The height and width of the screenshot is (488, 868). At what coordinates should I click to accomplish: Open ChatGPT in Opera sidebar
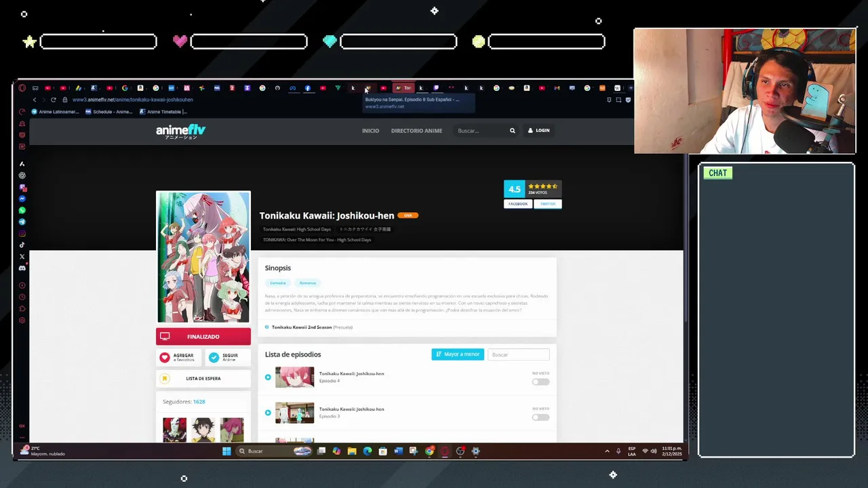[x=22, y=176]
